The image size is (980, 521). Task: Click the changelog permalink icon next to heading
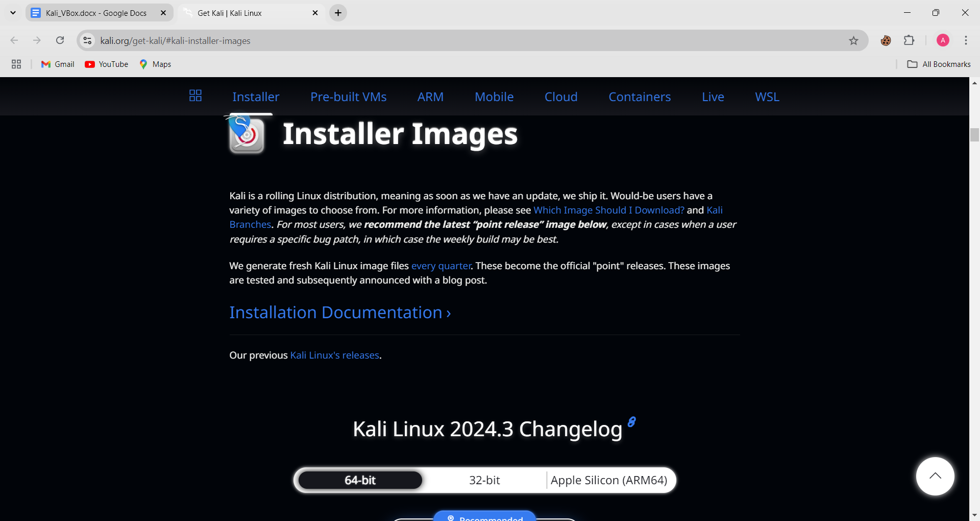point(631,421)
